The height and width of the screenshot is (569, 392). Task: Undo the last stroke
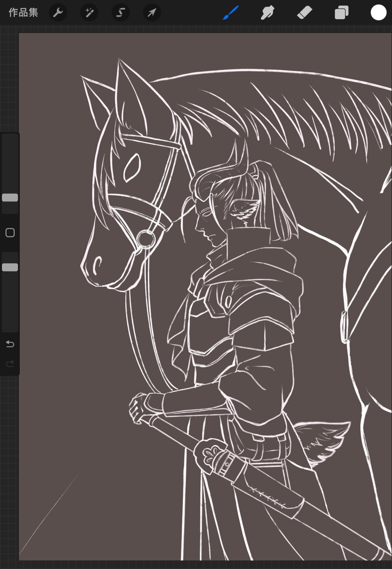pos(10,344)
